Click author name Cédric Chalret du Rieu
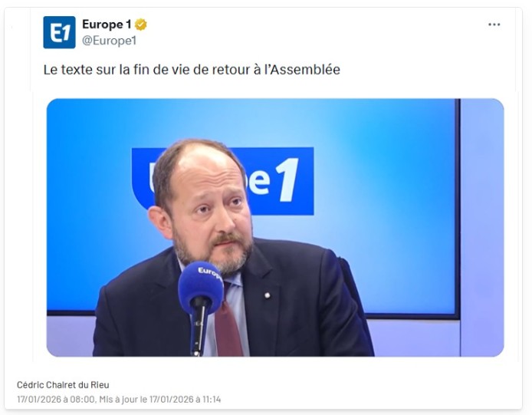 63,385
